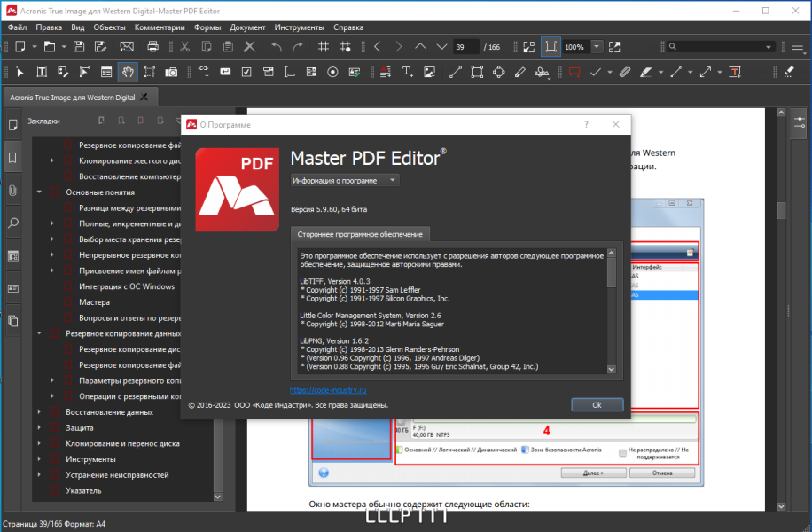Select the Radio Button form field tool
Viewport: 812px width, 532px height.
point(332,72)
